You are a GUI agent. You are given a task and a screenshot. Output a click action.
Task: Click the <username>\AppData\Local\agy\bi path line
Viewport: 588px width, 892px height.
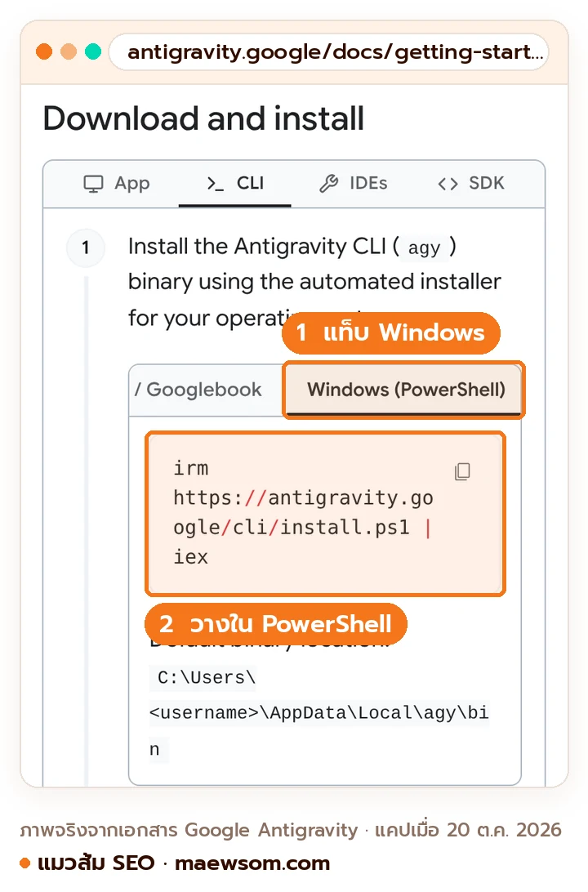tap(319, 713)
